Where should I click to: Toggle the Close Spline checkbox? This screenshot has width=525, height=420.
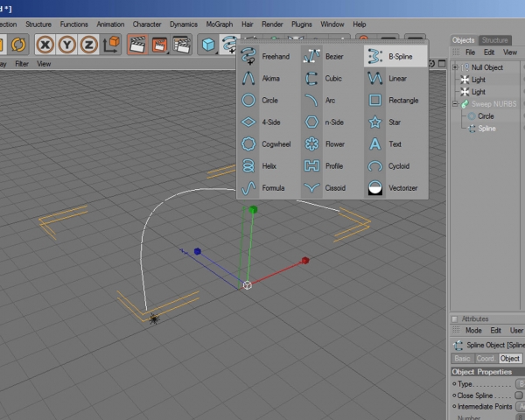[x=519, y=395]
